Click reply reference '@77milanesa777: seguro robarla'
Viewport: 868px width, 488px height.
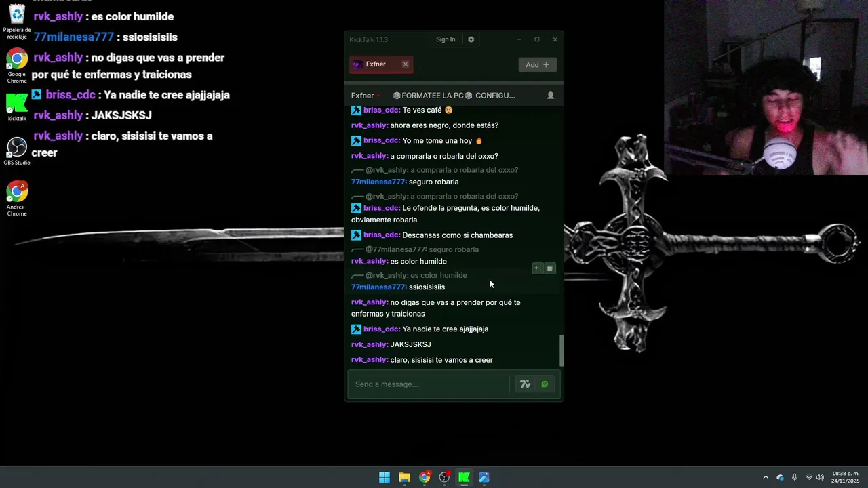pos(422,249)
